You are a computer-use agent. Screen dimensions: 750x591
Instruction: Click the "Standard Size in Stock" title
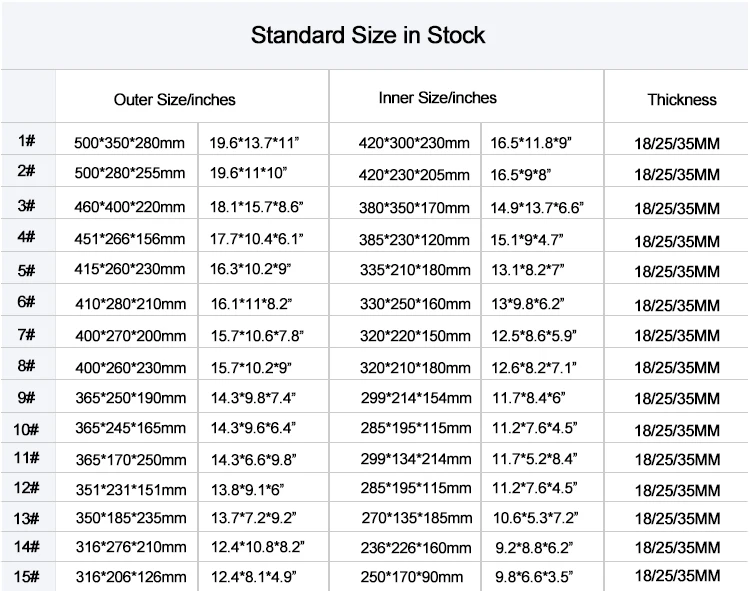pos(367,36)
